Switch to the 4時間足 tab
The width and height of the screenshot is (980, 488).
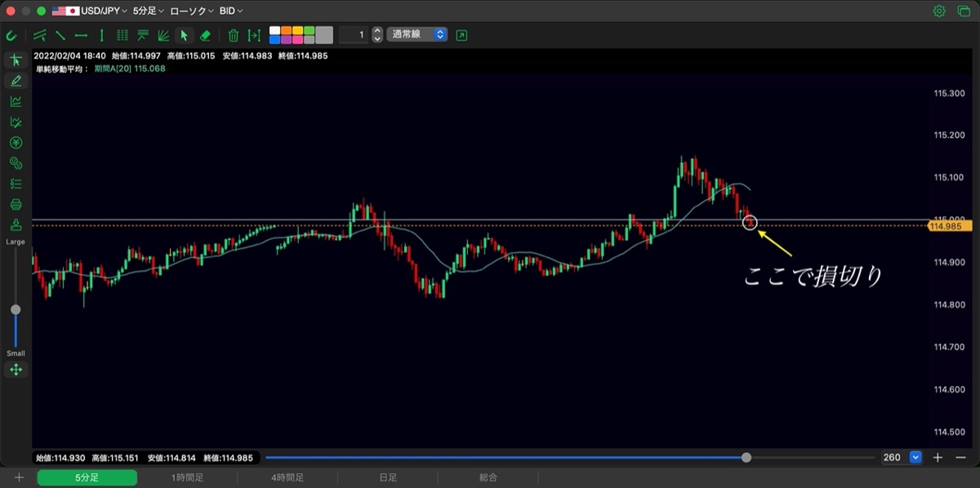[x=287, y=477]
